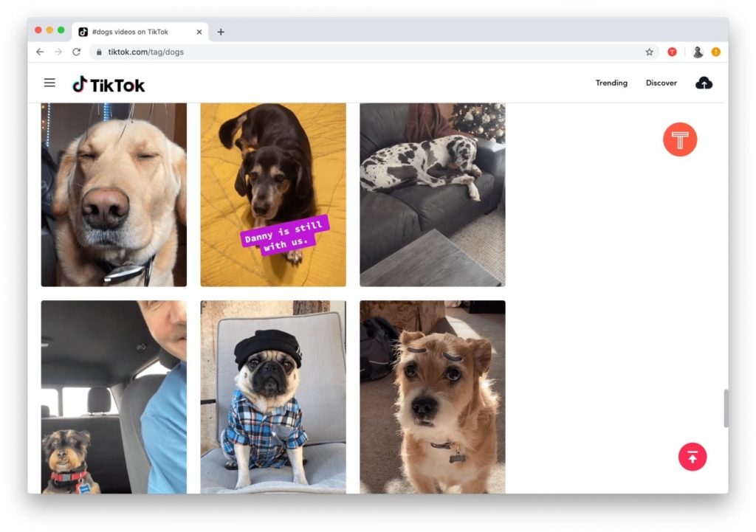756x532 pixels.
Task: Open the Discover page
Action: (661, 83)
